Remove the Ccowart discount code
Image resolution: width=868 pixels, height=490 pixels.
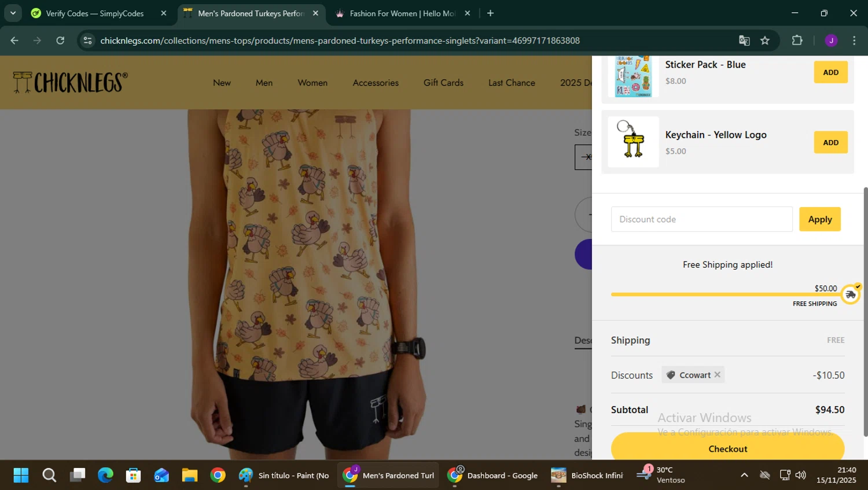pos(717,375)
